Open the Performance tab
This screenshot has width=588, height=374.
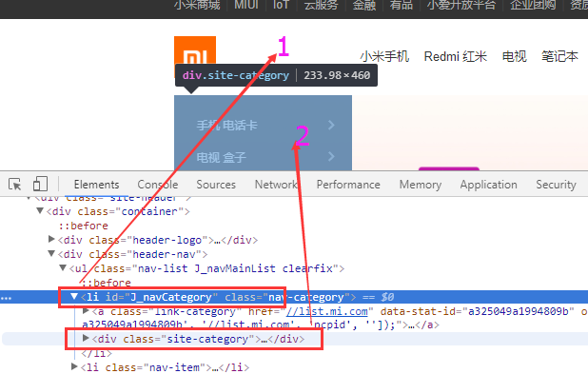point(348,185)
